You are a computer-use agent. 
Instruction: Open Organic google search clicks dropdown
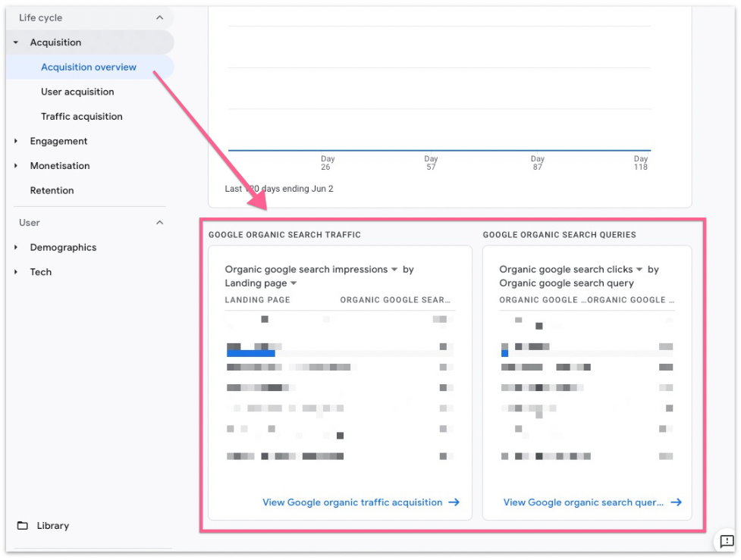(639, 270)
